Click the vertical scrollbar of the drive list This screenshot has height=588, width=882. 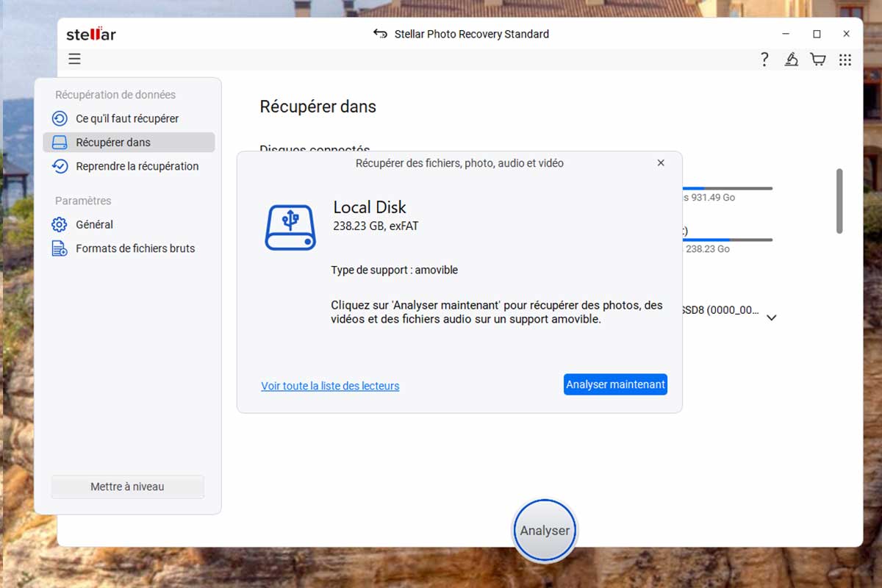[x=839, y=201]
